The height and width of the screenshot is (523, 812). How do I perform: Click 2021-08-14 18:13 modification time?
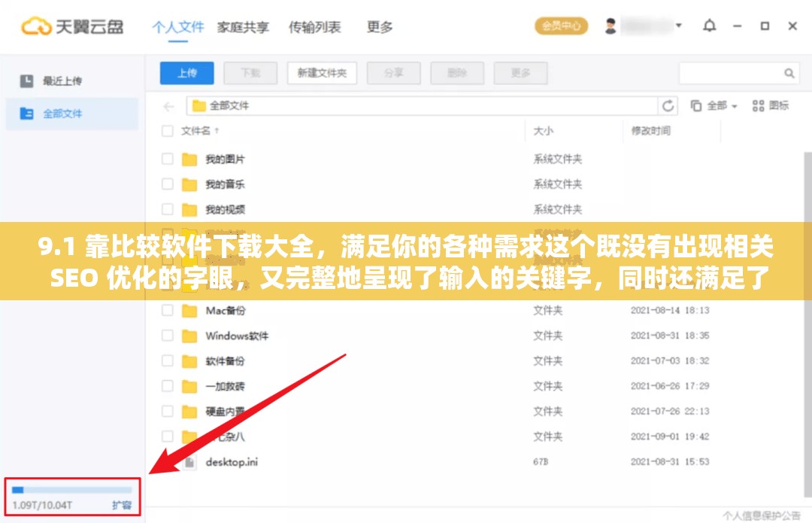coord(670,311)
